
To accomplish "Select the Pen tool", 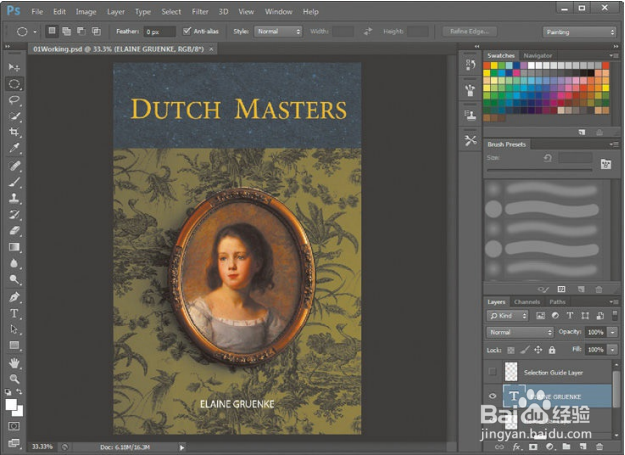I will (14, 297).
